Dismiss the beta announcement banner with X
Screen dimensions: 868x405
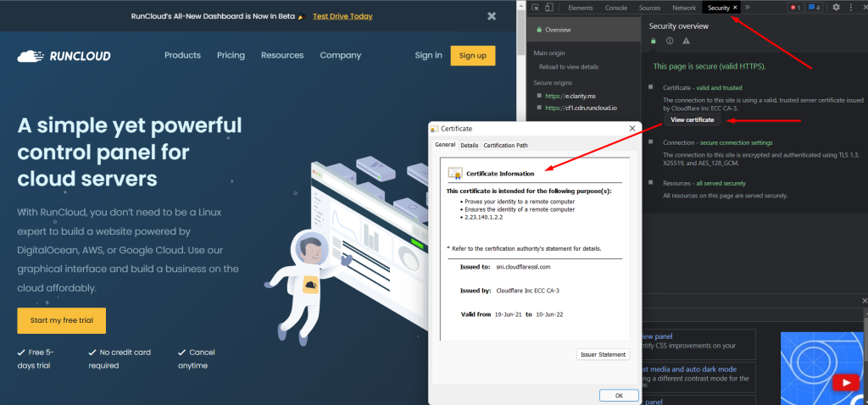pyautogui.click(x=492, y=16)
